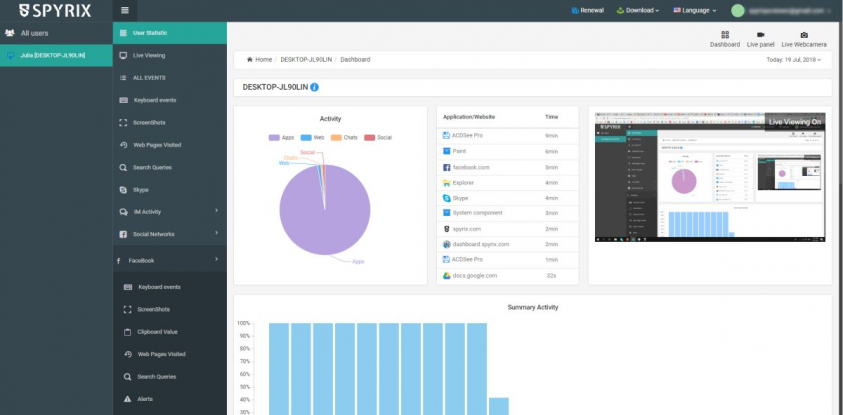Viewport: 843px width, 415px height.
Task: Click the monitor icon beside Julia
Action: click(10, 55)
